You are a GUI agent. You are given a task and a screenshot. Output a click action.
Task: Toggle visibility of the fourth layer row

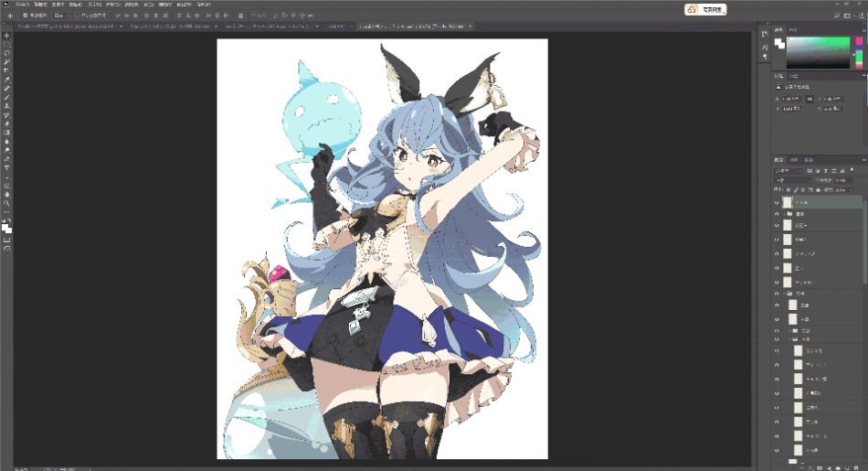[x=777, y=240]
